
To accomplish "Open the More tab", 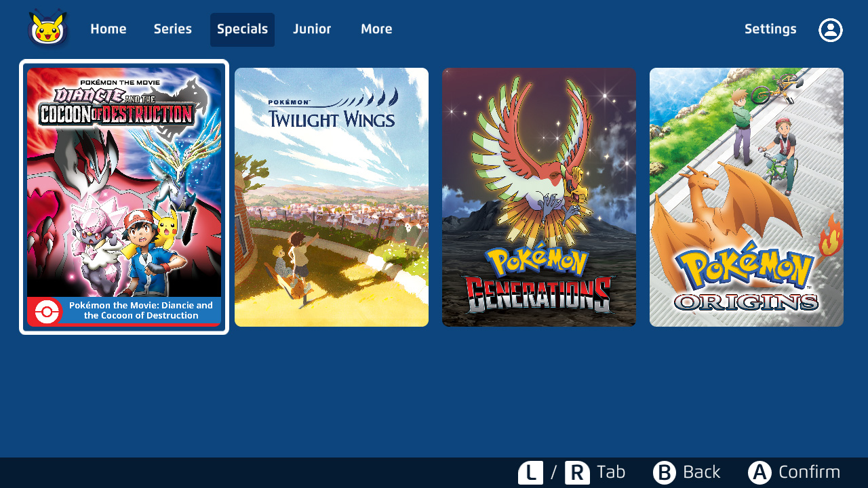I will click(376, 29).
